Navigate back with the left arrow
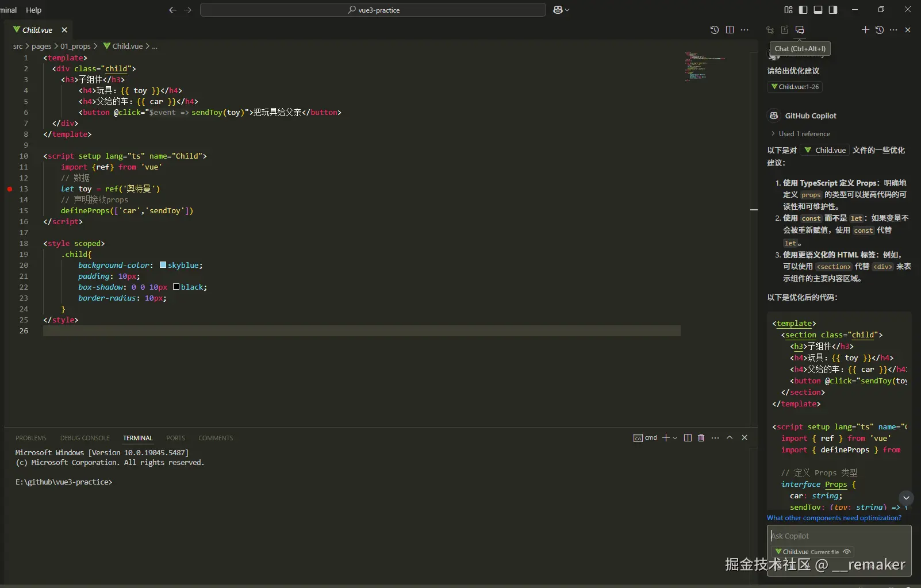Image resolution: width=921 pixels, height=588 pixels. 172,10
